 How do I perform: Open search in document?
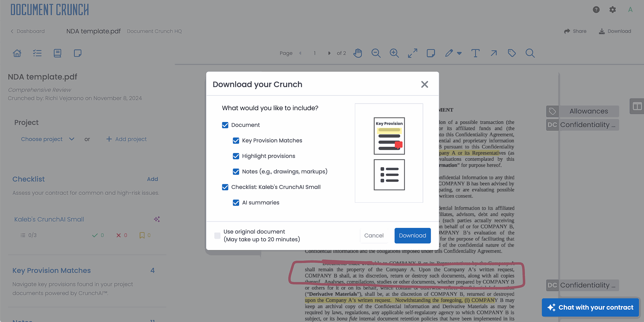530,53
